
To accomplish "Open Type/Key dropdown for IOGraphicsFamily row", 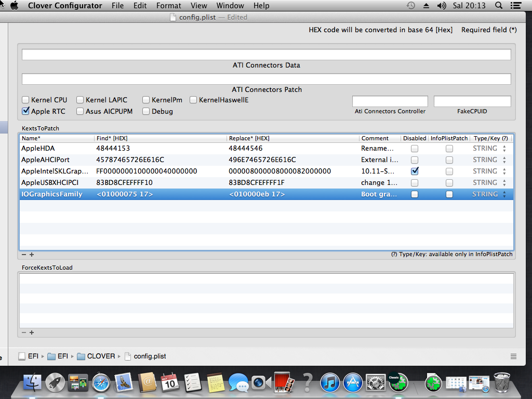I will click(504, 194).
